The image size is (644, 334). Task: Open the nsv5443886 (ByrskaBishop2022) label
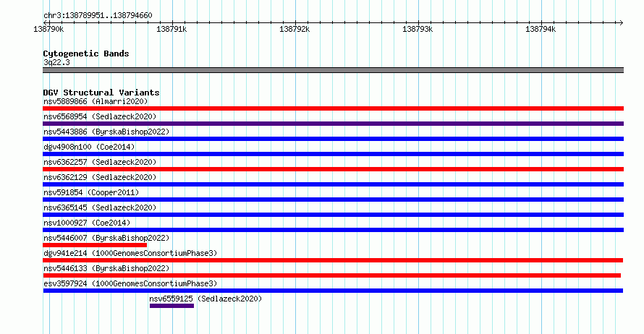[x=106, y=132]
